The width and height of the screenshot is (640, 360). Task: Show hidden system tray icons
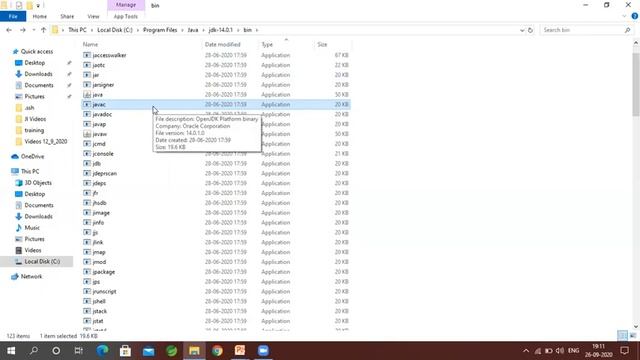(526, 351)
